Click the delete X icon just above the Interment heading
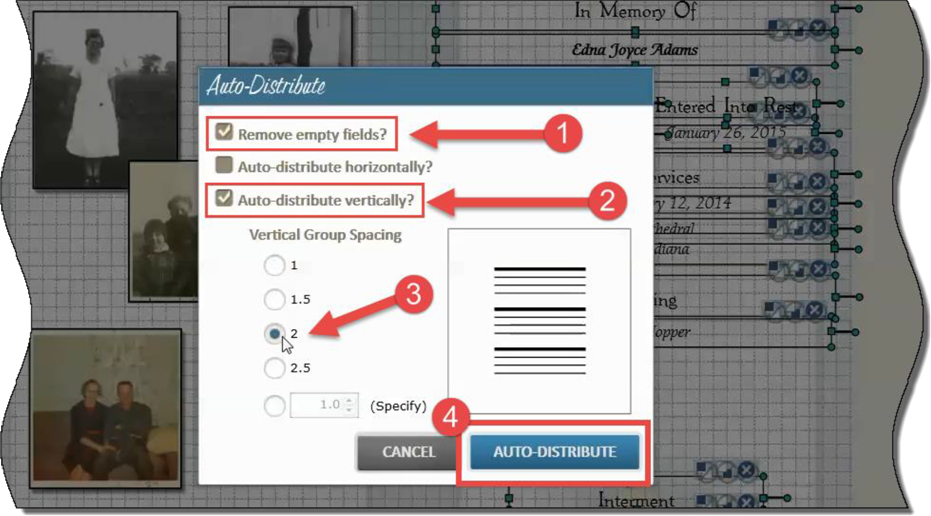931x516 pixels. point(746,470)
